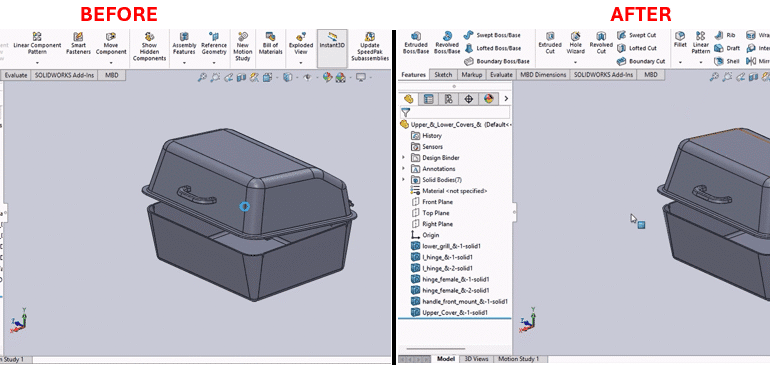This screenshot has height=365, width=770.
Task: Choose Boundary Boss/Base
Action: (497, 61)
